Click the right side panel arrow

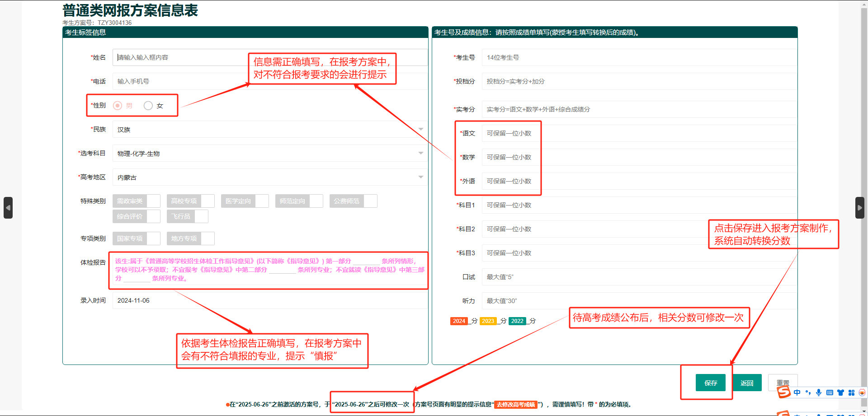[x=859, y=208]
